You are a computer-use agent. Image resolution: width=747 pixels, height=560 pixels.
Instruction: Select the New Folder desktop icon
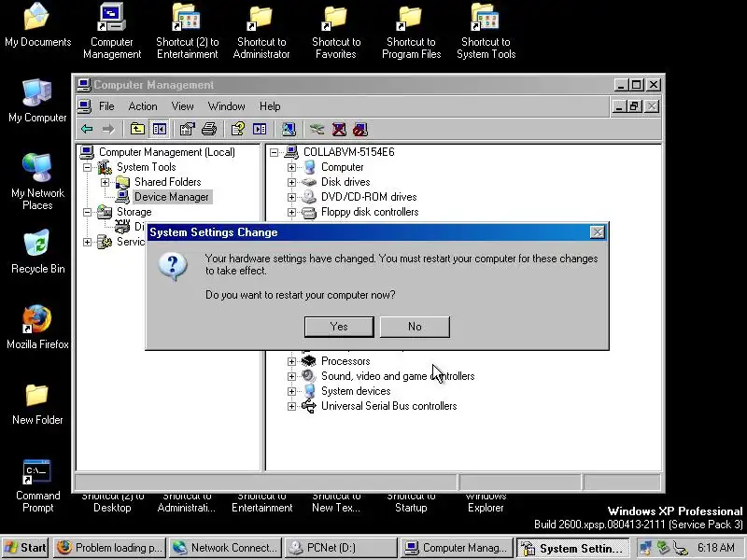(37, 403)
